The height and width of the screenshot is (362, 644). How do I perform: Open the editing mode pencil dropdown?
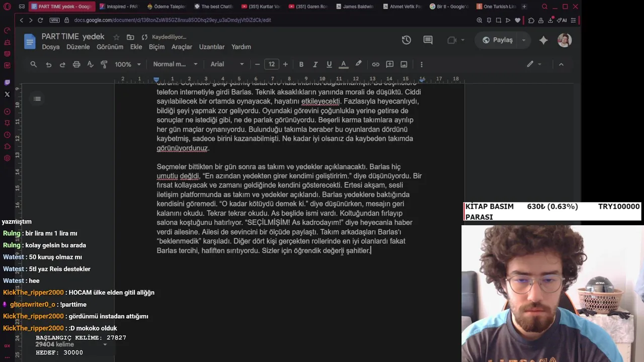534,64
